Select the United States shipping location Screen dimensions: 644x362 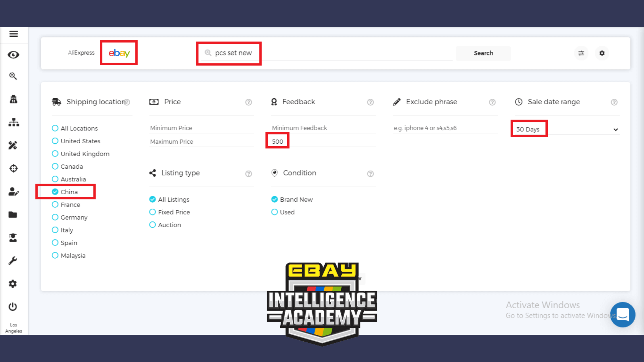55,141
